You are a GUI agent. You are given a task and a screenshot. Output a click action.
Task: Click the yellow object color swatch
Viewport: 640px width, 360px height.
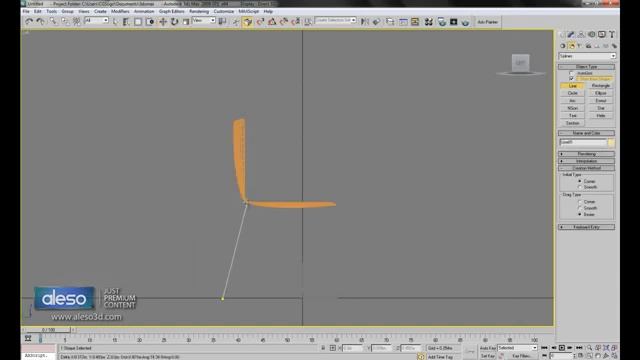[x=611, y=142]
